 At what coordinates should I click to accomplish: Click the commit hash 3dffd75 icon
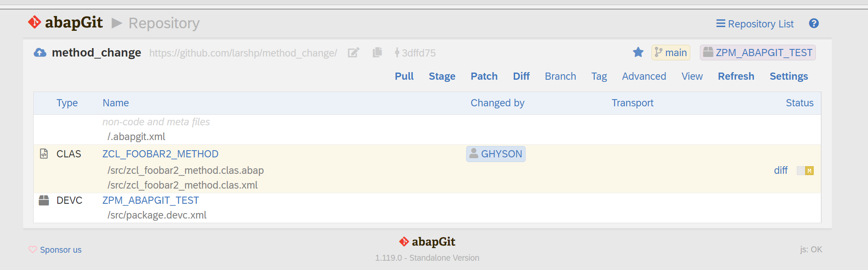397,52
